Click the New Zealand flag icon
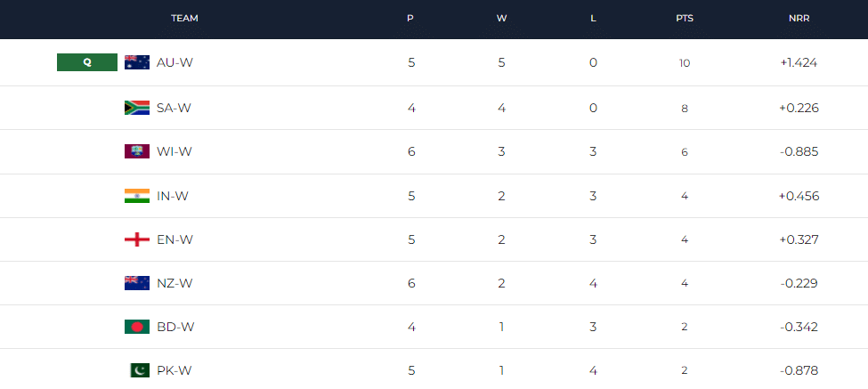Screen dimensions: 868x389 136,283
